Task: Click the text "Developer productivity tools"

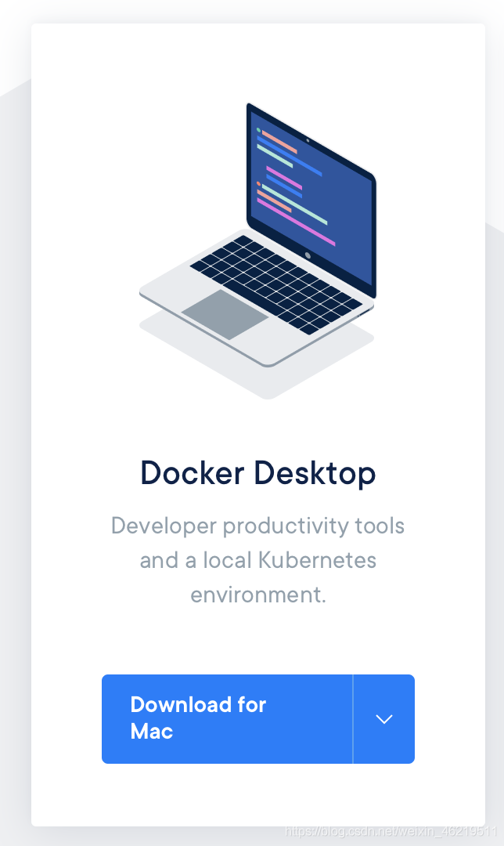Action: coord(257,526)
